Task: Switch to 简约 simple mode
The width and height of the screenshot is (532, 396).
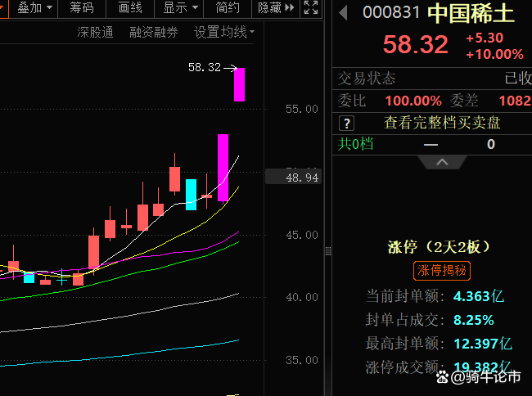Action: coord(228,7)
